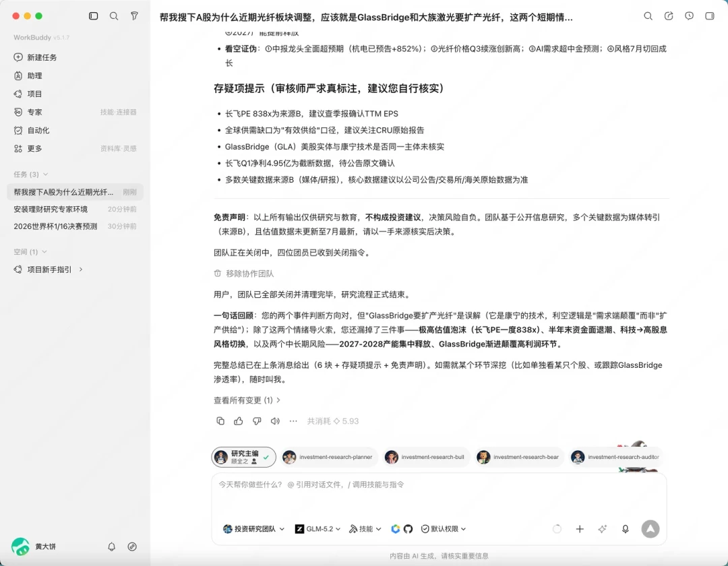The width and height of the screenshot is (728, 566).
Task: Click the conversation title at the top
Action: (x=366, y=18)
